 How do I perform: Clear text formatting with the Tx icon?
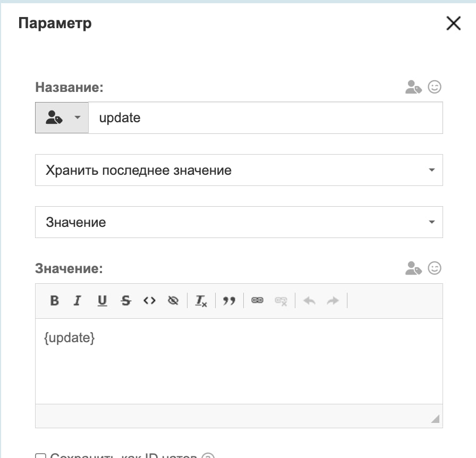201,301
